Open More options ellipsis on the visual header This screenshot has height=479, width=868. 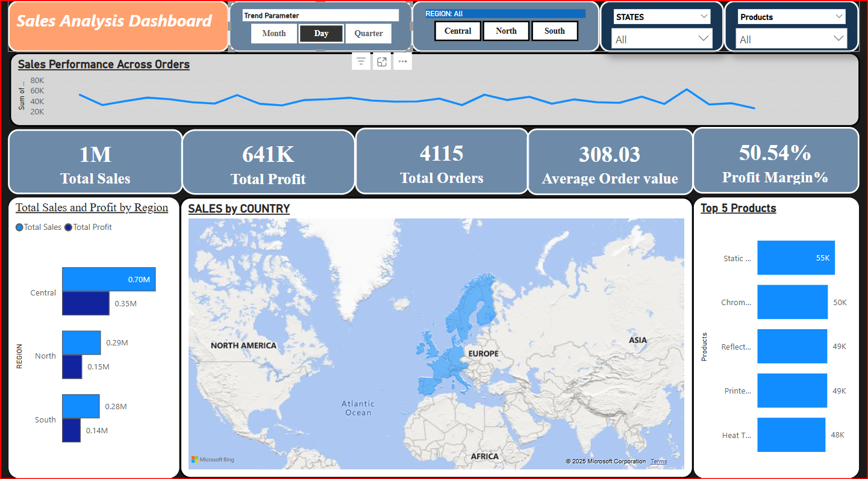(x=402, y=61)
